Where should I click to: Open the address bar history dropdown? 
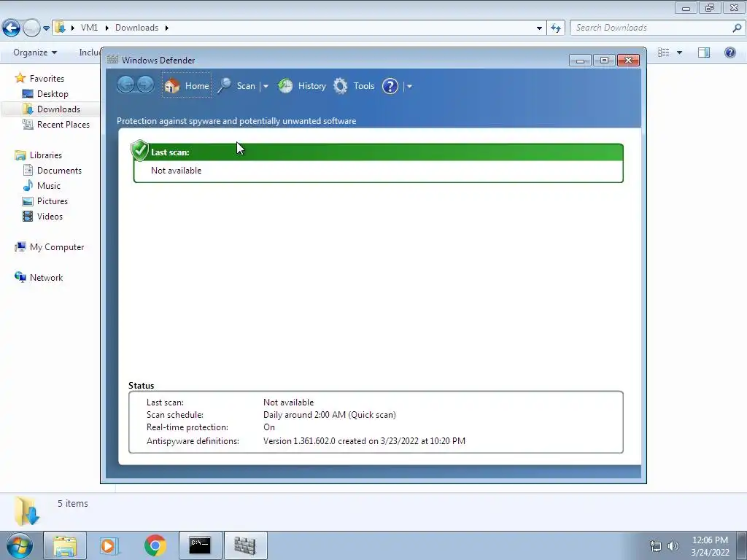[x=539, y=28]
